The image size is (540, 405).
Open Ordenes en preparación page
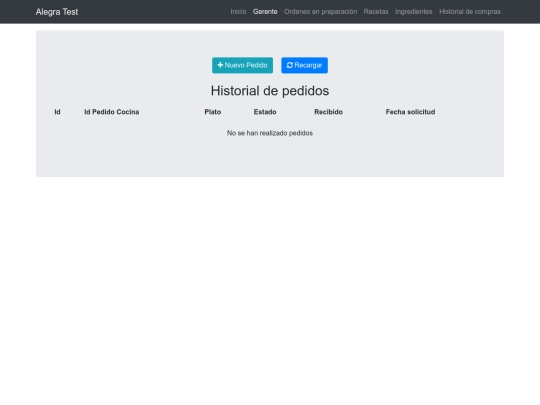(x=320, y=12)
